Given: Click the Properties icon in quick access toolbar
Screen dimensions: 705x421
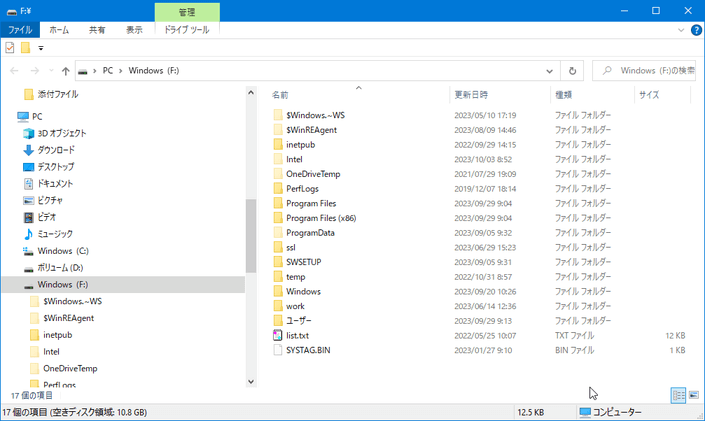Looking at the screenshot, I should (11, 48).
